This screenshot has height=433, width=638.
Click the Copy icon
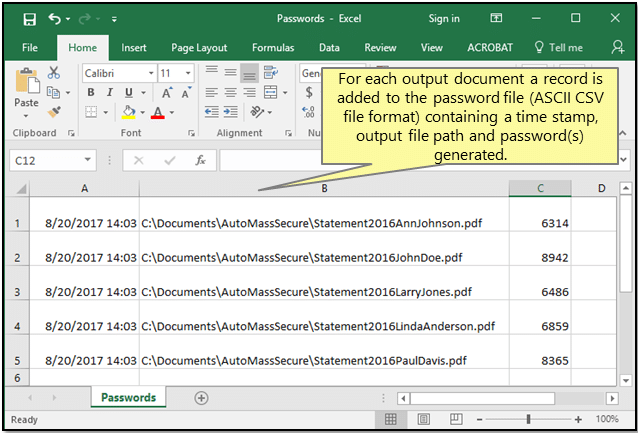pyautogui.click(x=53, y=92)
